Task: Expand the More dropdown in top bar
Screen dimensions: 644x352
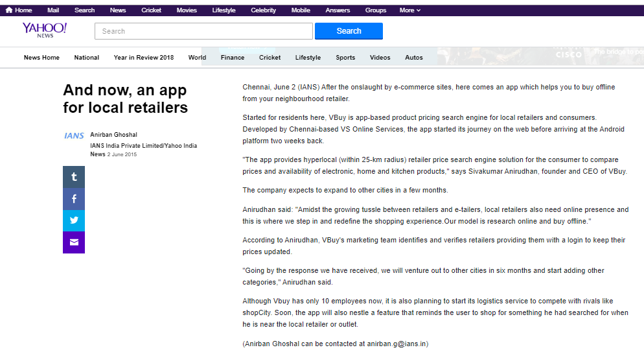Action: [410, 10]
